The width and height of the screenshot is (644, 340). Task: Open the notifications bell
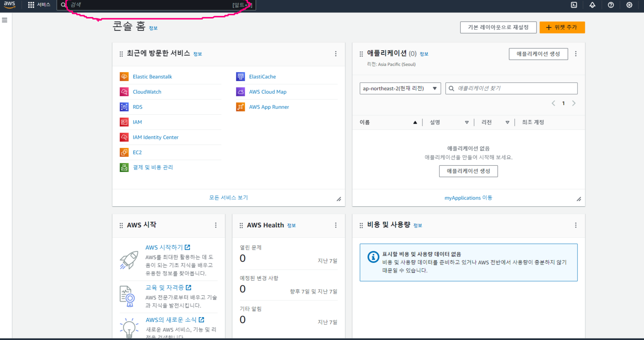pyautogui.click(x=592, y=5)
